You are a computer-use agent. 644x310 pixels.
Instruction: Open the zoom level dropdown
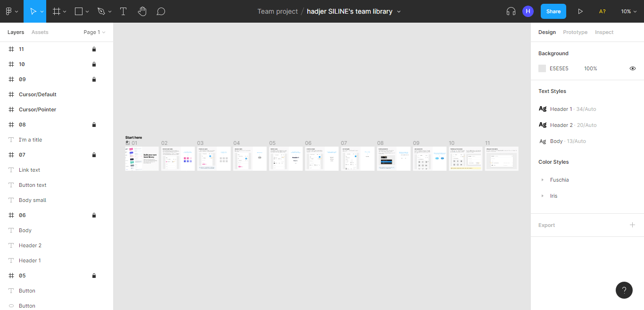[629, 11]
